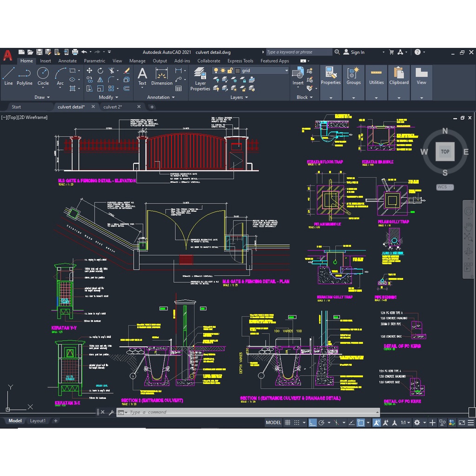Click the Dimension annotation tool
The height and width of the screenshot is (476, 476).
(162, 77)
